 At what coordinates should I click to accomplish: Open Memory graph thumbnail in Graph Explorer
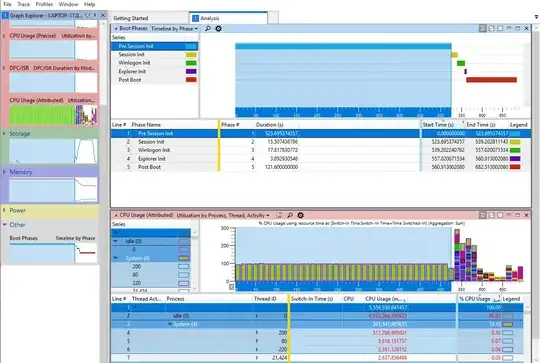[x=53, y=189]
